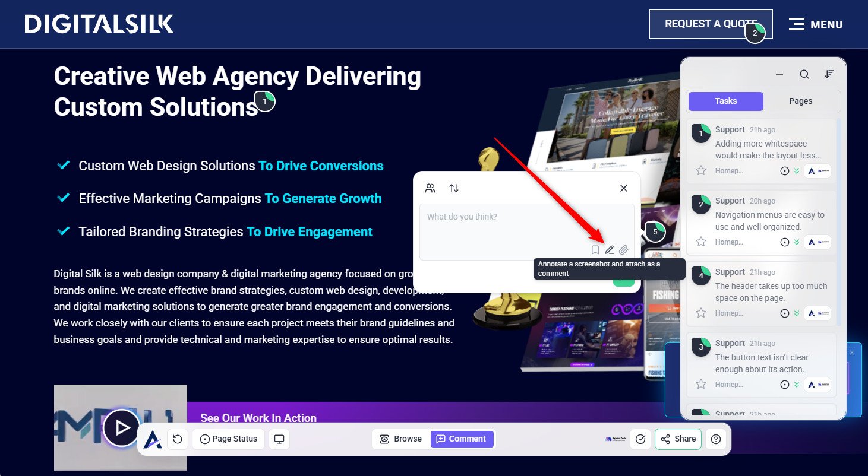Open the hamburger MENU in site header
The image size is (868, 476).
pyautogui.click(x=816, y=24)
